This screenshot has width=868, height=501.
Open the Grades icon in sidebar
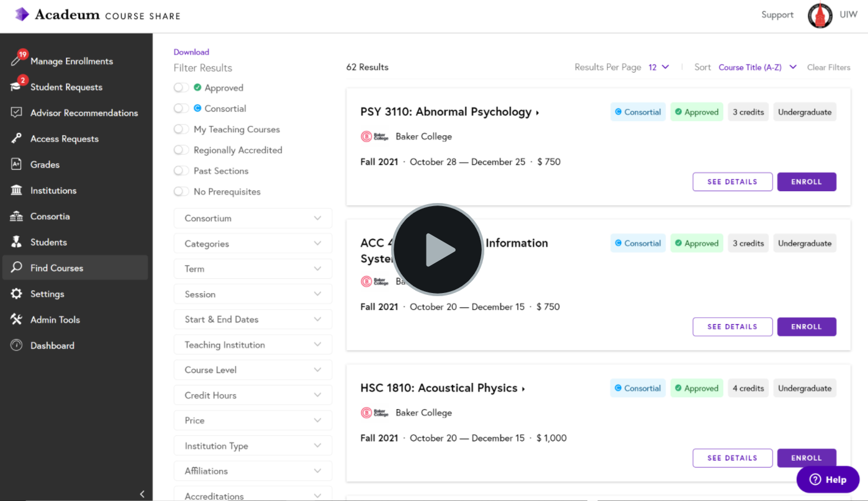(x=17, y=165)
